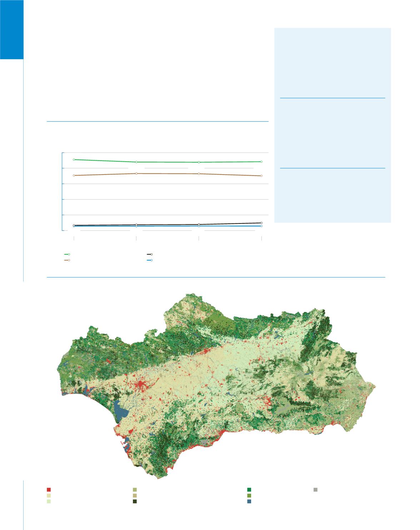Viewport: 420px width, 530px height.
Task: Click the large blue marsh area on map
Action: pyautogui.click(x=120, y=410)
